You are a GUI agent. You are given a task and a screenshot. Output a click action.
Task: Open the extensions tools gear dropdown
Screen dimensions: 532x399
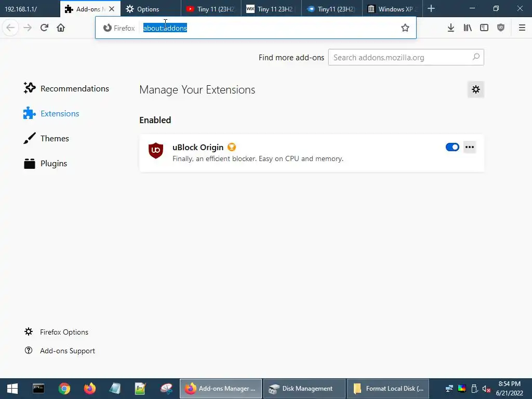476,89
